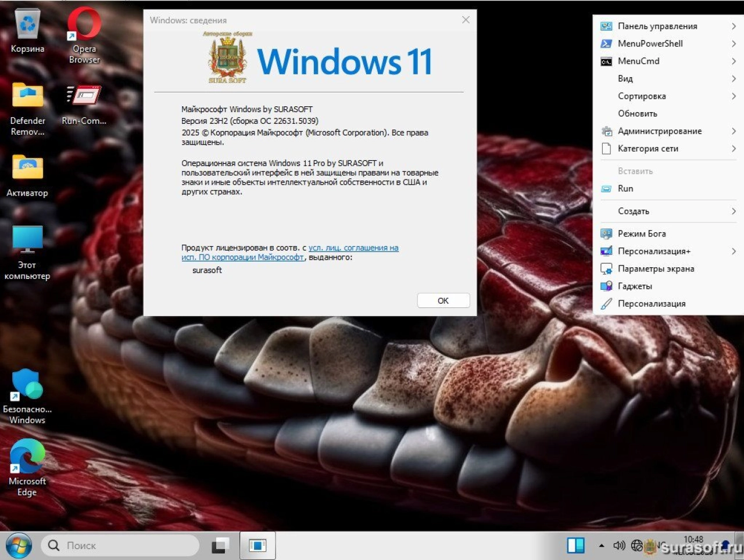744x560 pixels.
Task: Open the widgets panel icon in taskbar
Action: click(x=575, y=545)
